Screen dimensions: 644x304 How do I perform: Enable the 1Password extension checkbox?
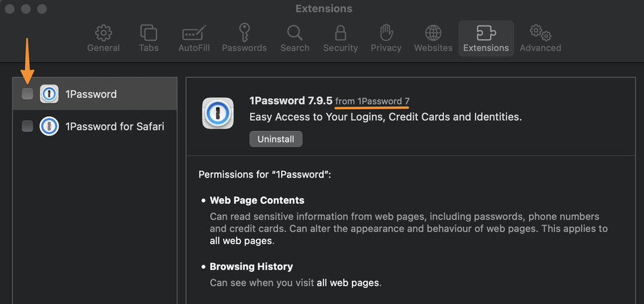pyautogui.click(x=27, y=94)
